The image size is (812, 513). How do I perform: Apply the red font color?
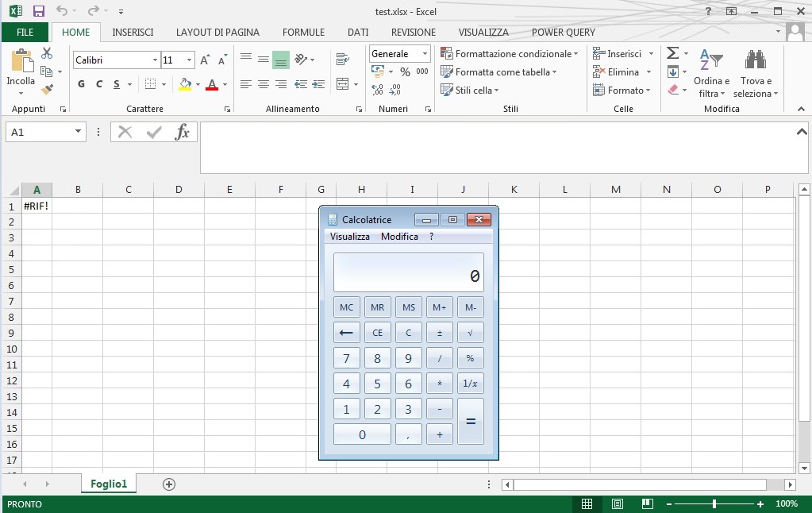[x=212, y=84]
